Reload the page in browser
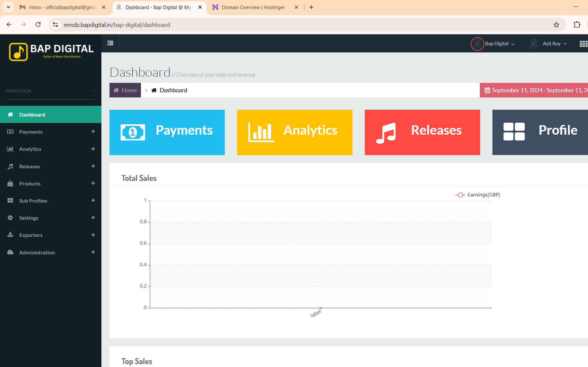The height and width of the screenshot is (367, 588). (x=38, y=25)
